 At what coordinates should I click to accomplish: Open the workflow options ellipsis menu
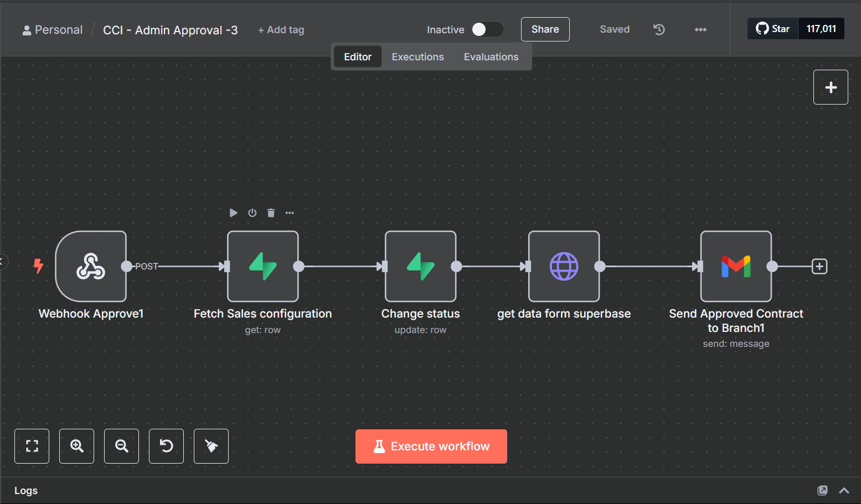click(700, 30)
